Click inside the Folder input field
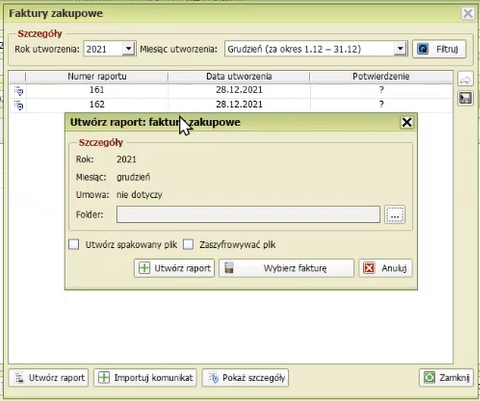 [x=248, y=214]
